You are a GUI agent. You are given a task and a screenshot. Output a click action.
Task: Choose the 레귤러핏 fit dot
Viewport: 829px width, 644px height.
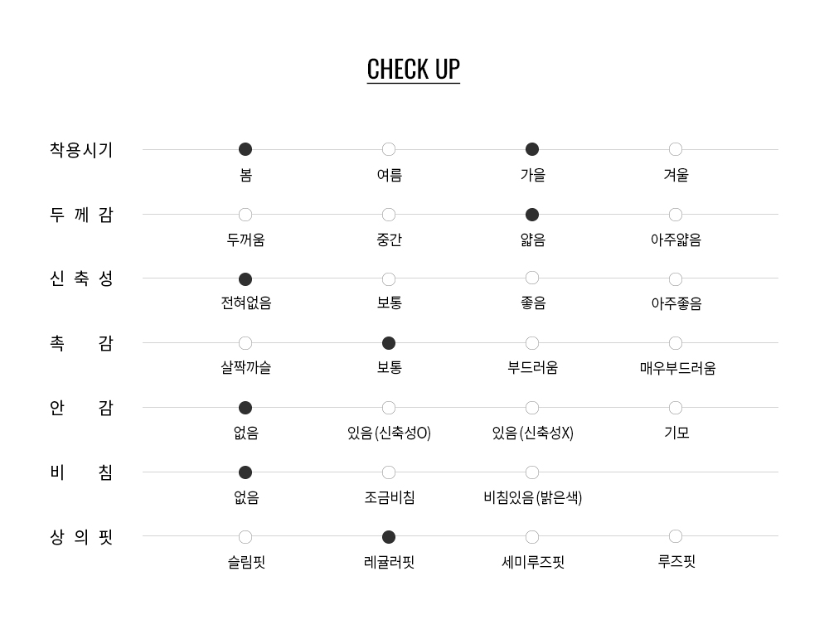[x=389, y=537]
